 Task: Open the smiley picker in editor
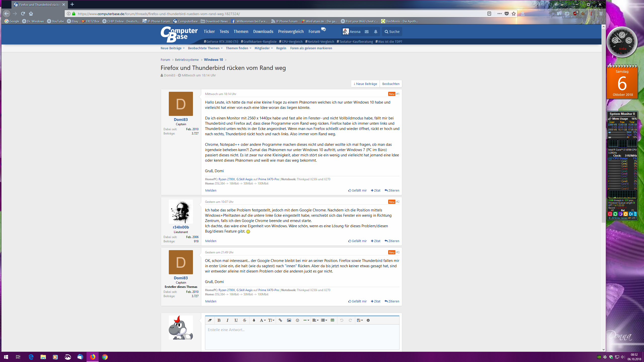click(x=297, y=320)
